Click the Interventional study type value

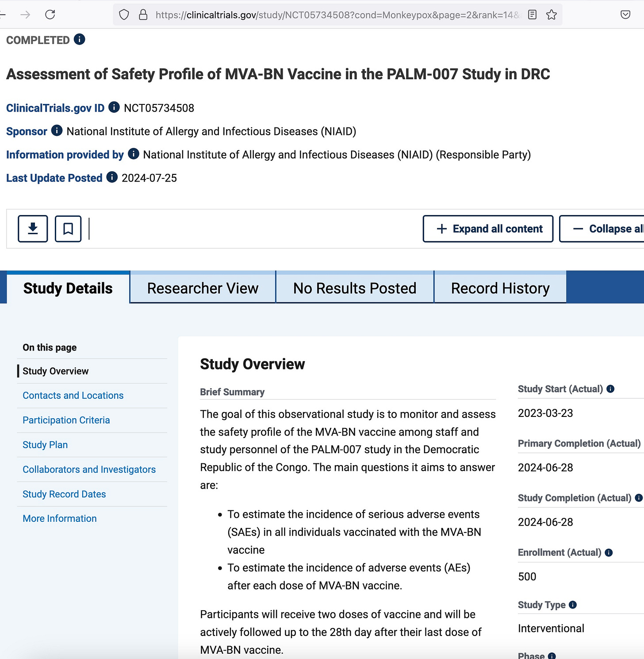551,628
